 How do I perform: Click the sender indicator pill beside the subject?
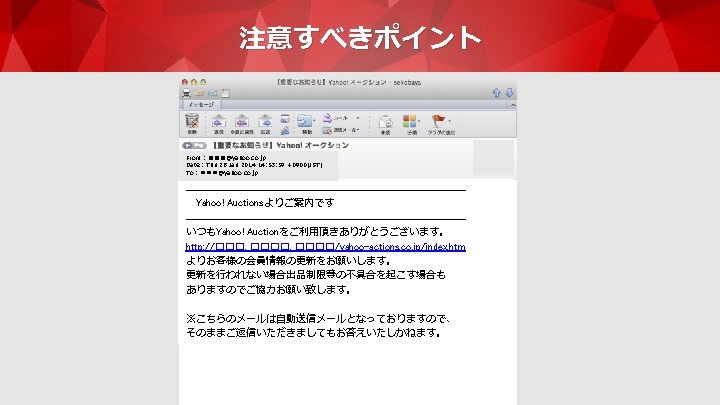[194, 146]
